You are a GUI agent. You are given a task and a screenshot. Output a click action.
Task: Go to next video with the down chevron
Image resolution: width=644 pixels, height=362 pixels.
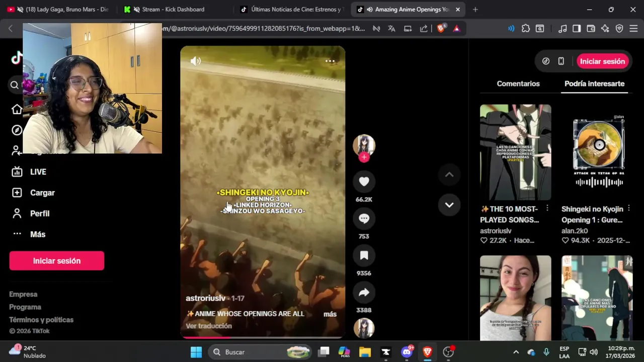point(449,205)
